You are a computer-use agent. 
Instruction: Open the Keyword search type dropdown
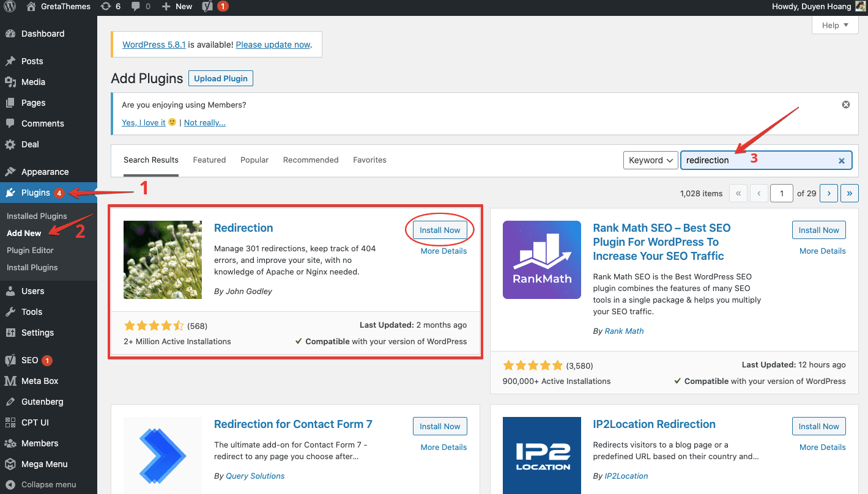(x=650, y=160)
